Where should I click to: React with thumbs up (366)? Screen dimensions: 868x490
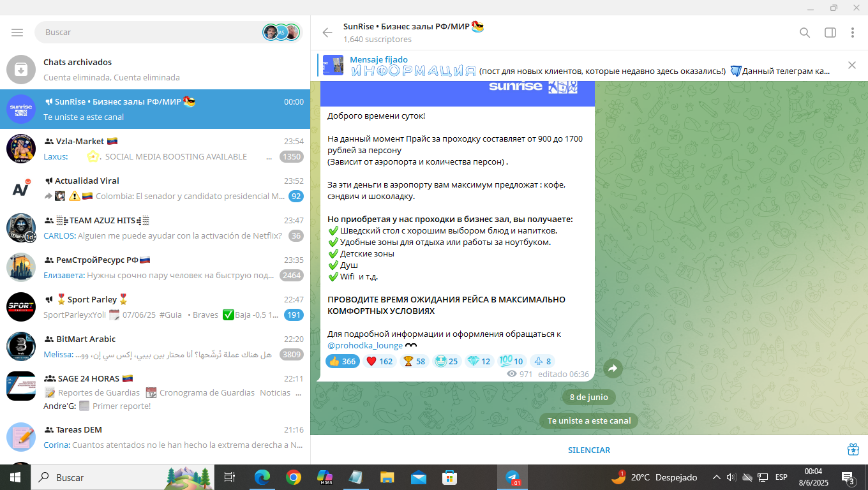[343, 361]
